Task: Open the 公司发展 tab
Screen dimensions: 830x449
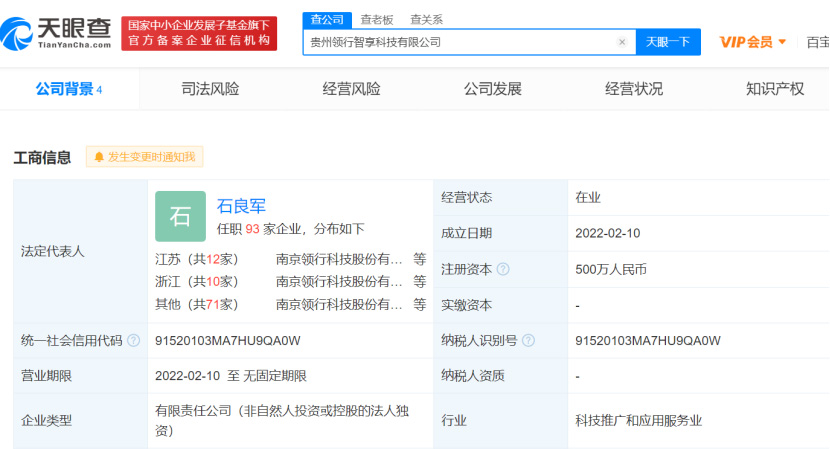Action: (x=493, y=89)
